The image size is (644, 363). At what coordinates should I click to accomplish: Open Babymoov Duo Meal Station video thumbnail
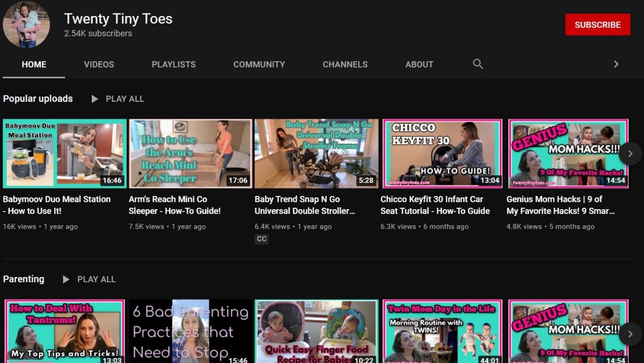64,154
